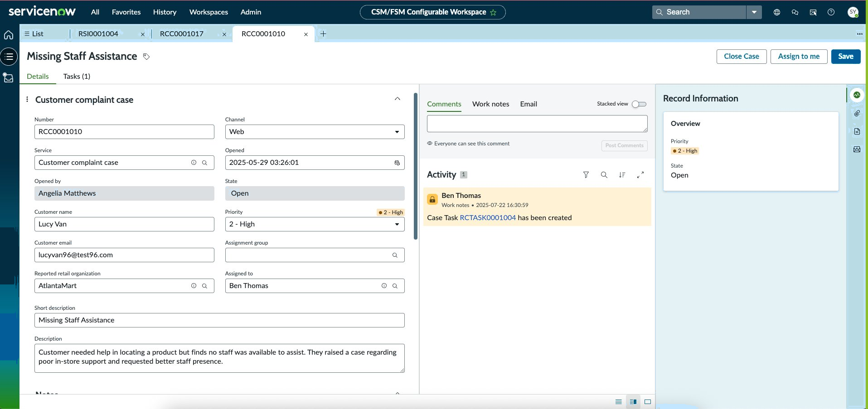Open the inbox icon in the left sidebar
This screenshot has width=868, height=409.
[9, 77]
